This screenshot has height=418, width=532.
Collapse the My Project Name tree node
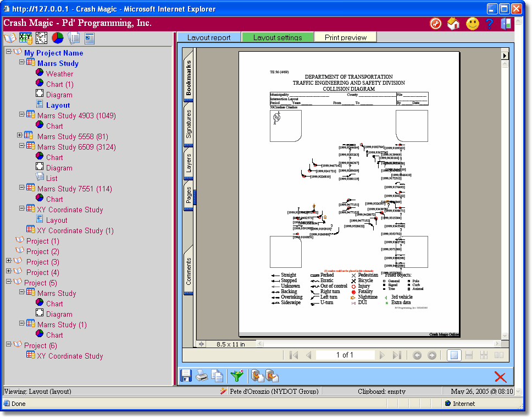9,52
